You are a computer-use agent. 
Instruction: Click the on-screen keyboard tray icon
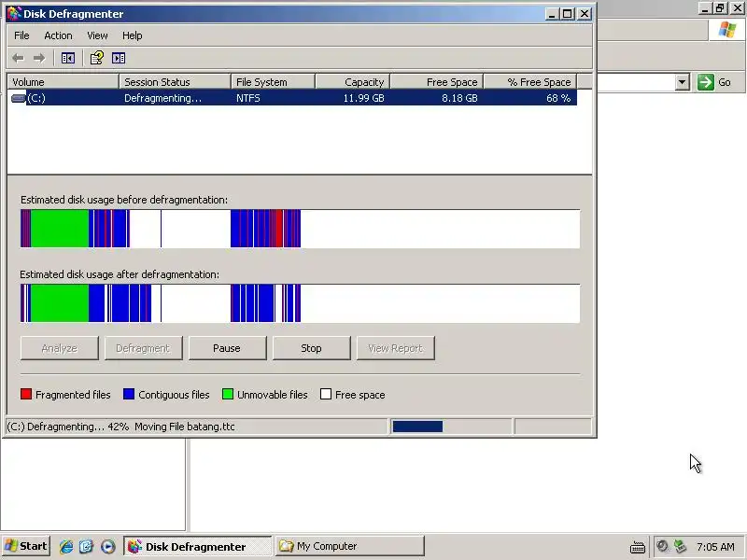[638, 547]
